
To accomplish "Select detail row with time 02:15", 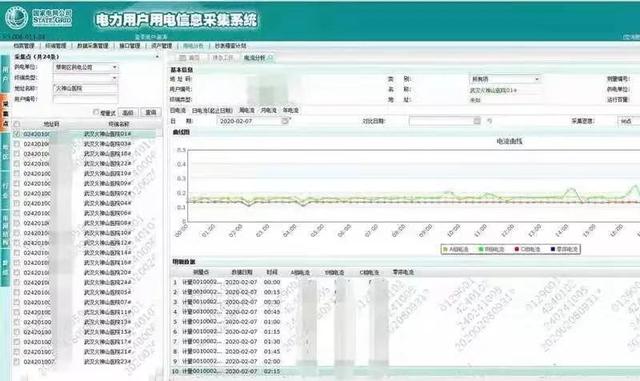I will (404, 371).
